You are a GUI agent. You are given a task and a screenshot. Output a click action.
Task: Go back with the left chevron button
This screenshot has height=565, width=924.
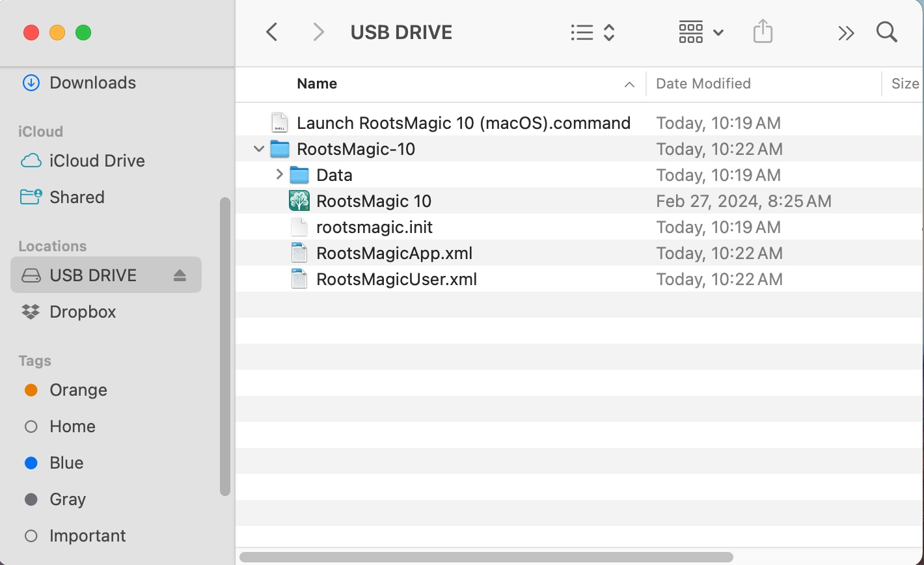(x=272, y=32)
